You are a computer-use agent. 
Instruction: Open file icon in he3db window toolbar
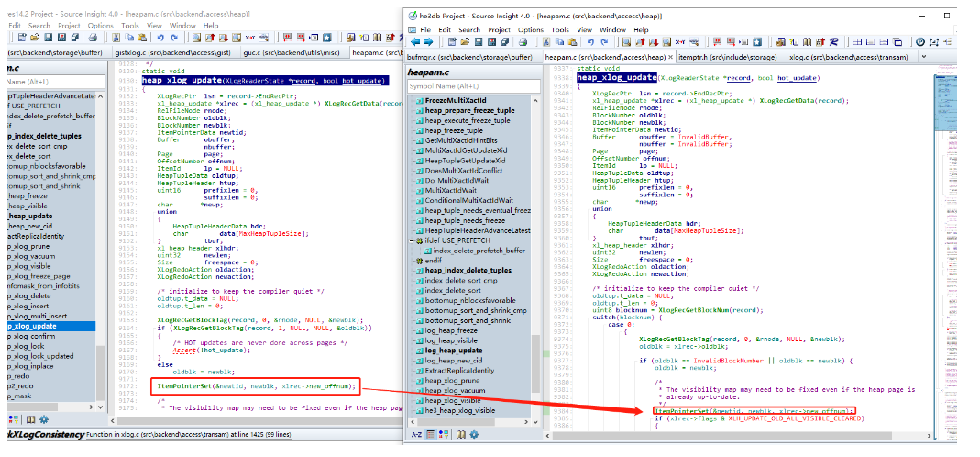coord(465,42)
